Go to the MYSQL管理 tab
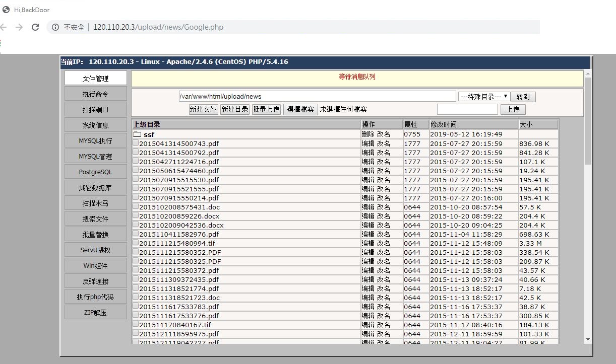The image size is (616, 364). [x=96, y=157]
